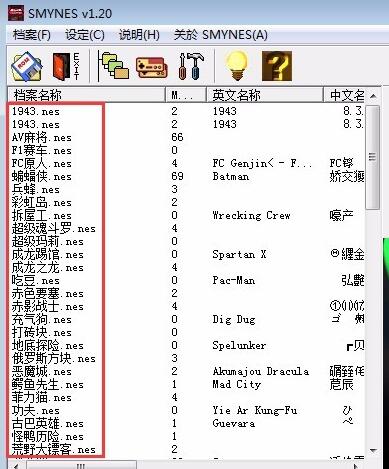Click the horizontal scrollbar thumb
Image resolution: width=389 pixels, height=469 pixels.
point(81,465)
